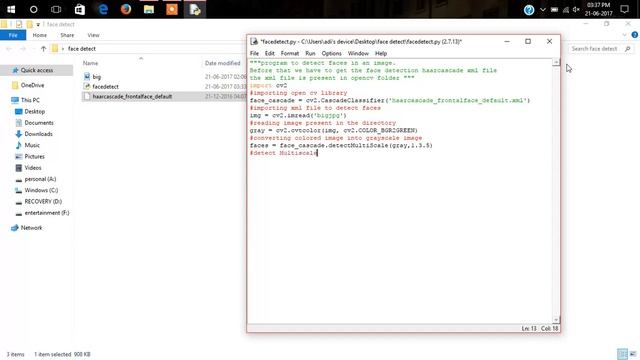Switch Explorer to large icons view
The width and height of the screenshot is (640, 360).
633,354
